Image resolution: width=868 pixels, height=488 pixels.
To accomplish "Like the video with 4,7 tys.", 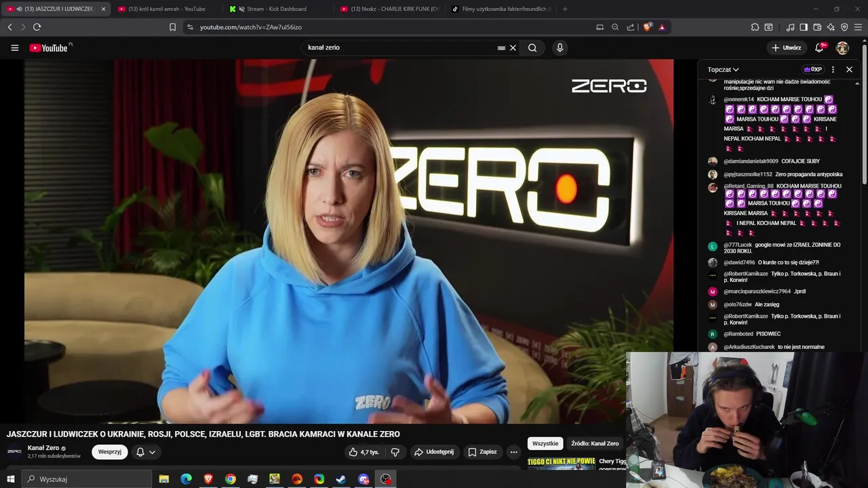I will [x=364, y=452].
